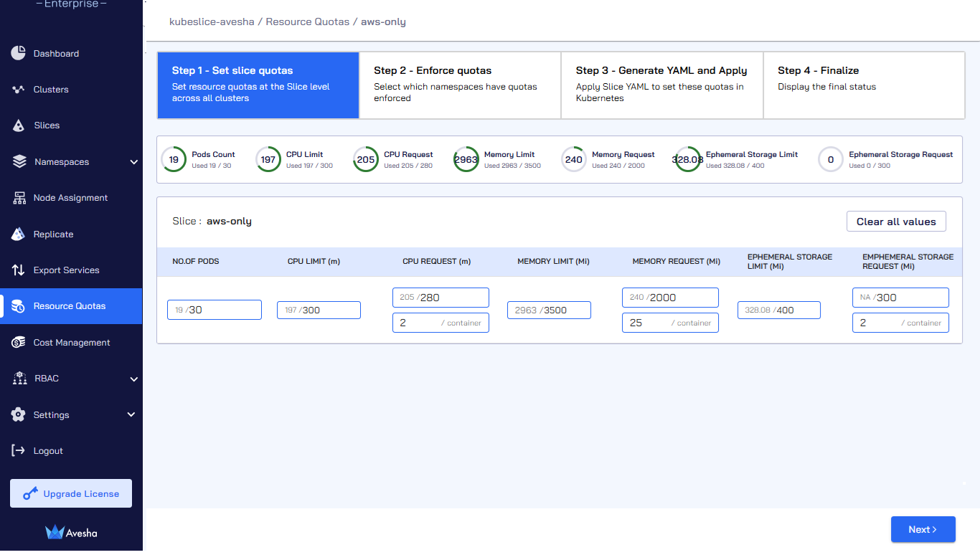This screenshot has width=980, height=560.
Task: Edit the Ephemeral Storage Limit field
Action: pos(779,310)
